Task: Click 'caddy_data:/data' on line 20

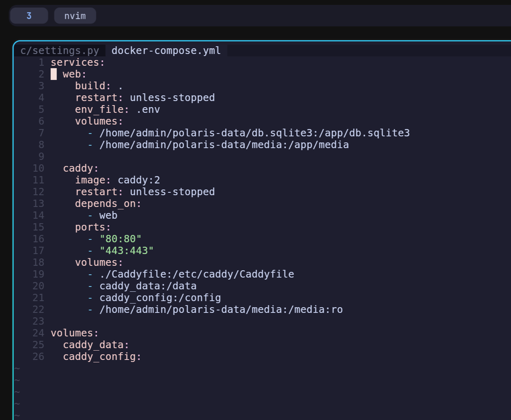Action: click(148, 286)
